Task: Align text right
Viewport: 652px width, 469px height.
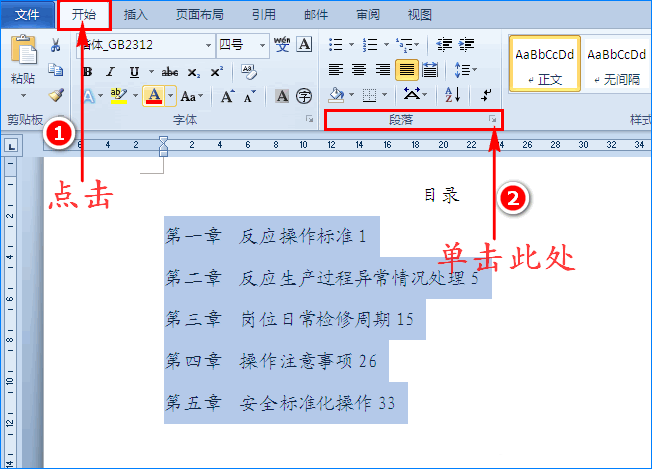Action: click(383, 69)
